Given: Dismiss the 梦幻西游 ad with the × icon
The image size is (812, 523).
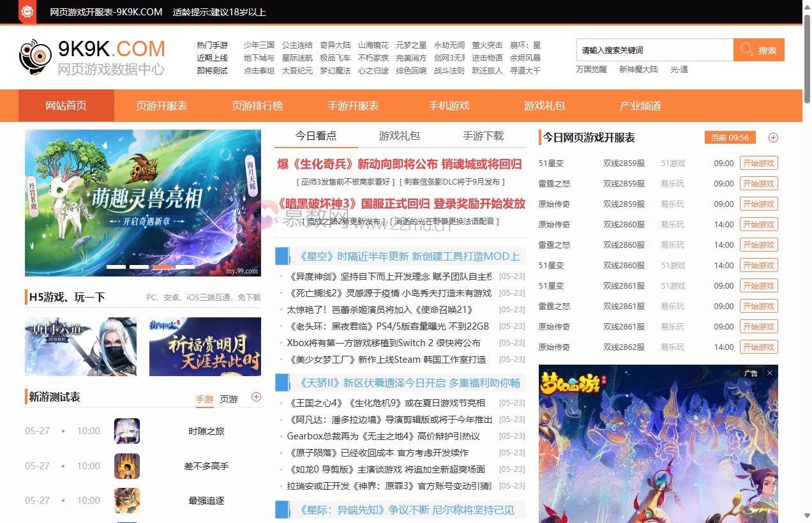Looking at the screenshot, I should pyautogui.click(x=770, y=373).
